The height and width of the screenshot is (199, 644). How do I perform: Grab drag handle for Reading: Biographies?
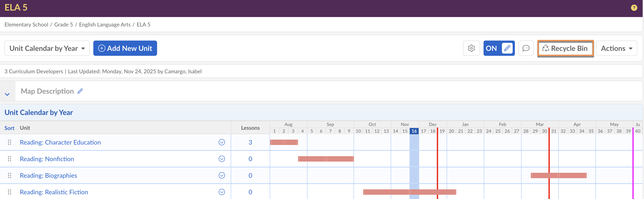click(9, 175)
